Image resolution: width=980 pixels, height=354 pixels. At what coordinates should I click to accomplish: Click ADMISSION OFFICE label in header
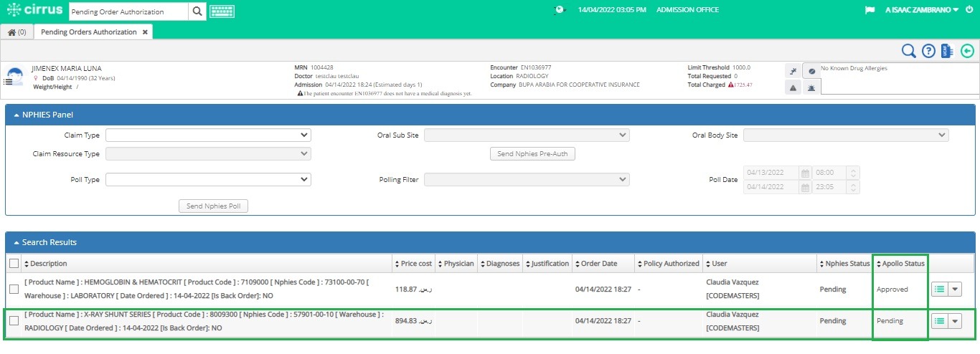[688, 10]
